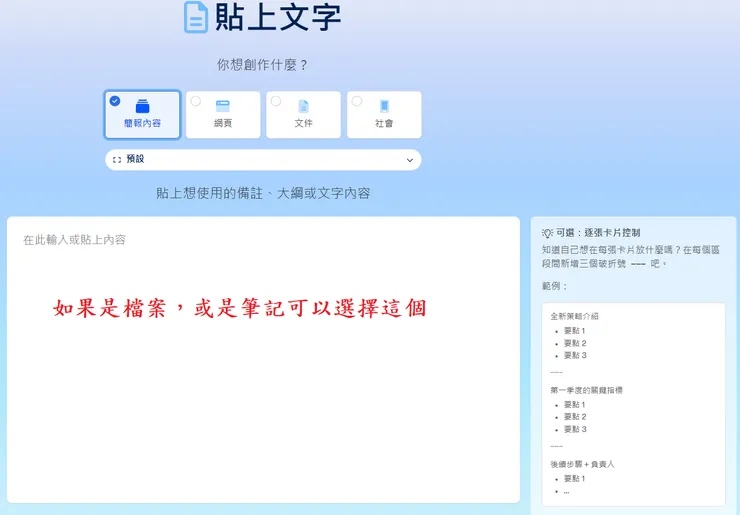
Task: Select the 社會 radio button
Action: coord(357,101)
